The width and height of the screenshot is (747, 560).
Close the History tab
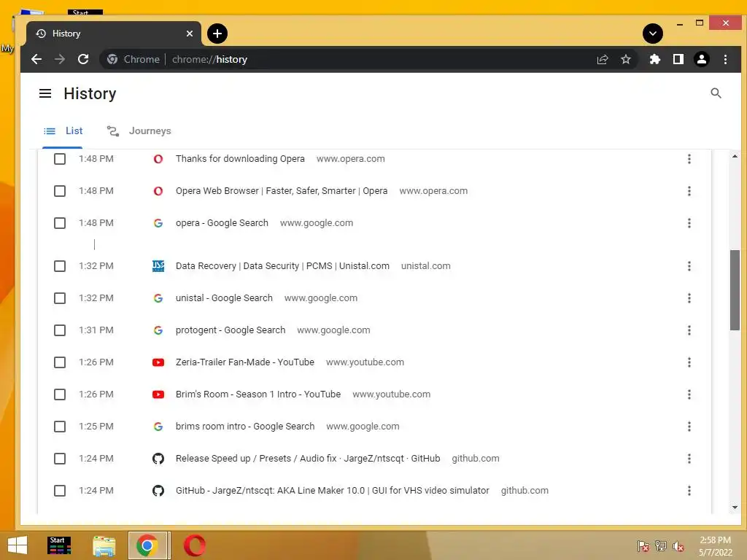tap(190, 34)
